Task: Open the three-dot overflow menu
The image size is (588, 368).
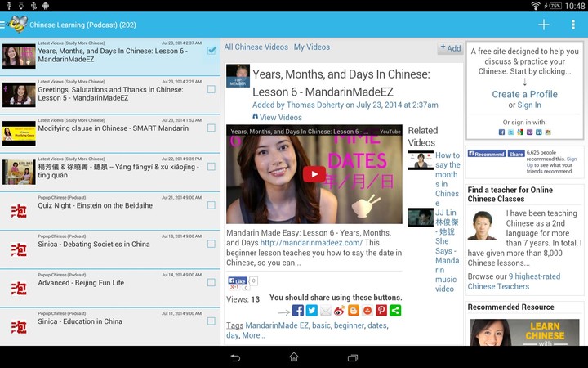Action: [573, 25]
